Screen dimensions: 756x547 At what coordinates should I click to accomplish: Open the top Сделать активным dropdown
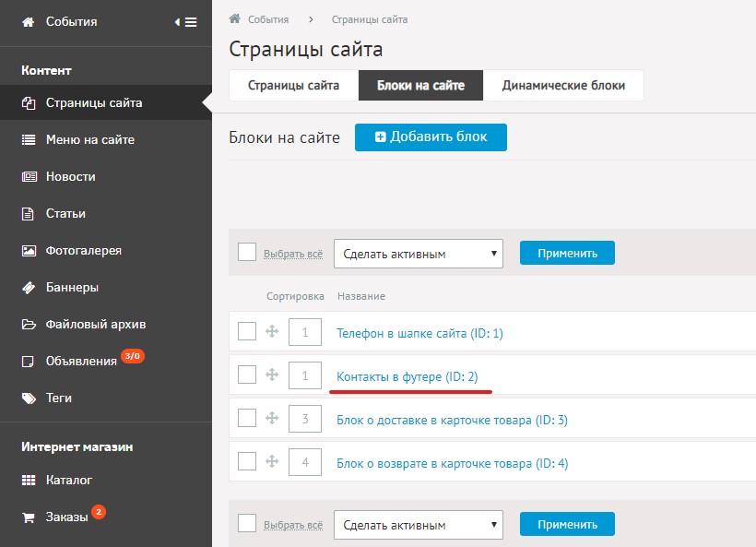tap(418, 254)
